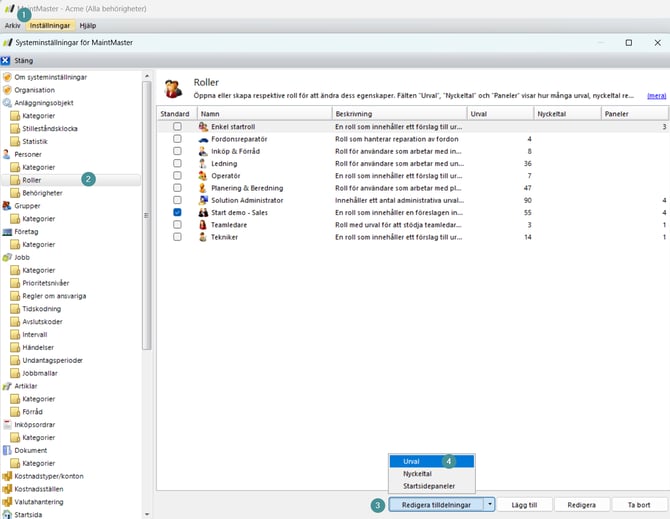
Task: Select Förråd in the sidebar tree
Action: click(x=32, y=412)
